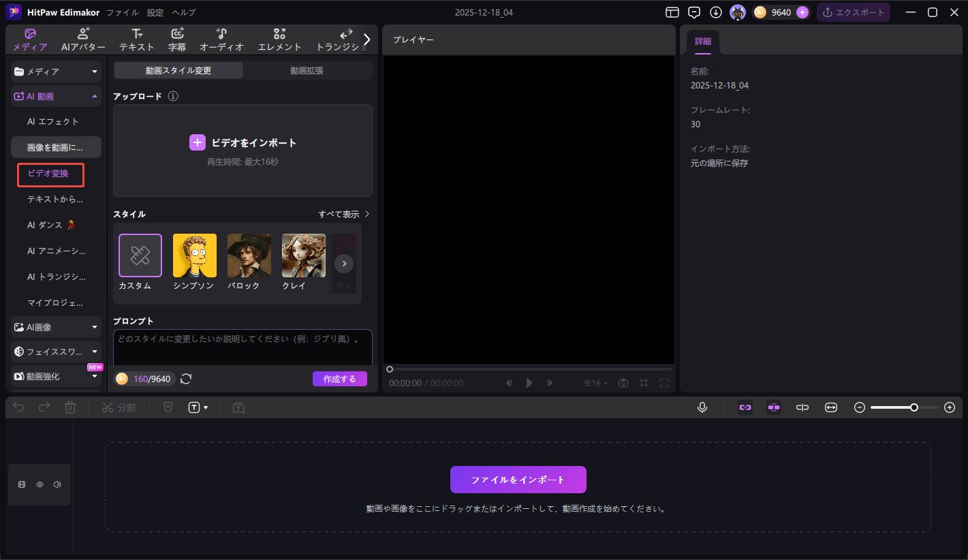Screen dimensions: 968x560
Task: Switch to the 動画拡張 tab
Action: point(307,70)
